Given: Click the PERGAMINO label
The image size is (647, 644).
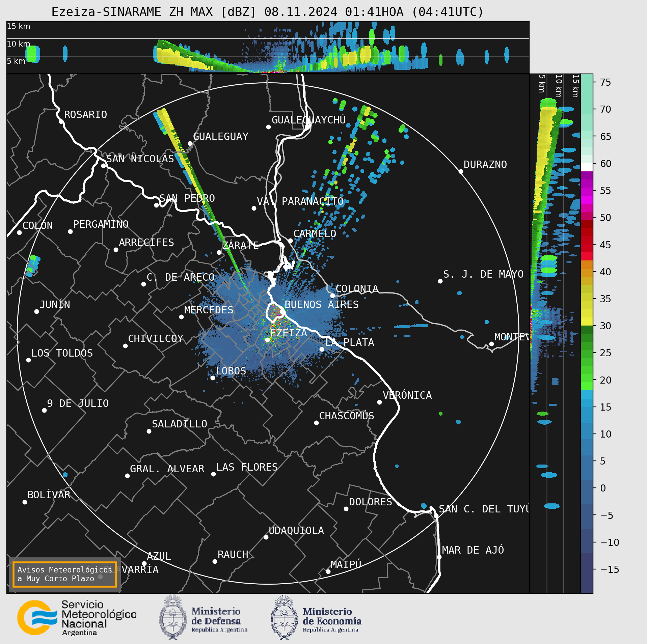Looking at the screenshot, I should pyautogui.click(x=101, y=224).
